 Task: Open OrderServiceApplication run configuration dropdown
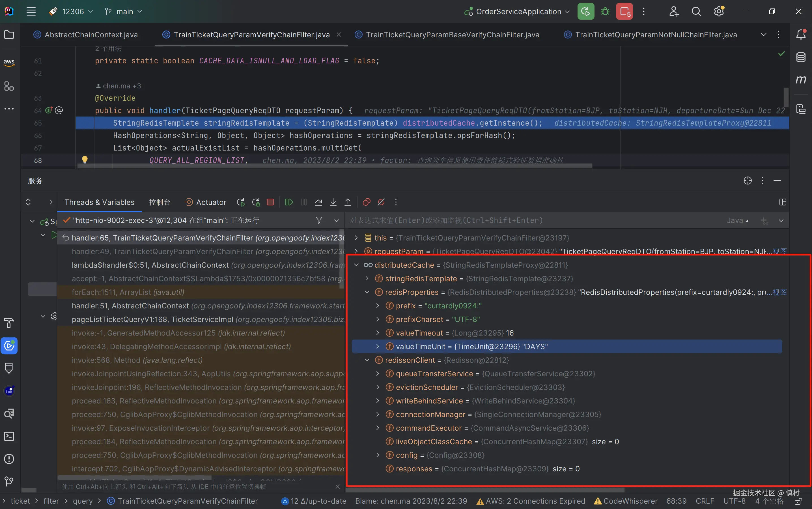518,11
